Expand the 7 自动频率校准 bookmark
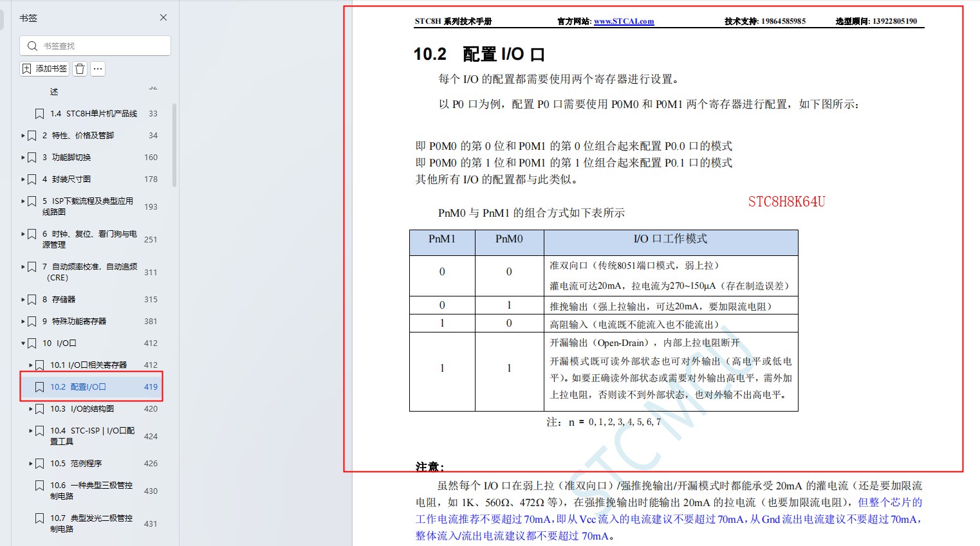Image resolution: width=980 pixels, height=546 pixels. coord(23,267)
